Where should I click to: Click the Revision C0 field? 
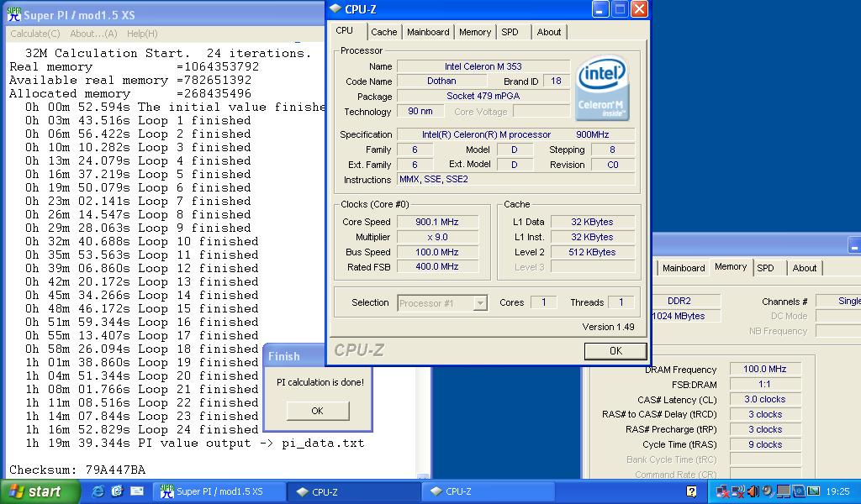click(613, 165)
